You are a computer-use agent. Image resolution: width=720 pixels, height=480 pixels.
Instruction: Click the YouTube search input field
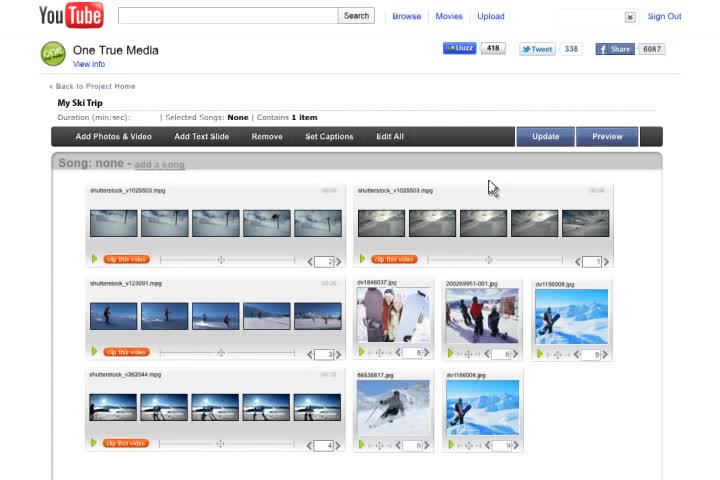(228, 16)
